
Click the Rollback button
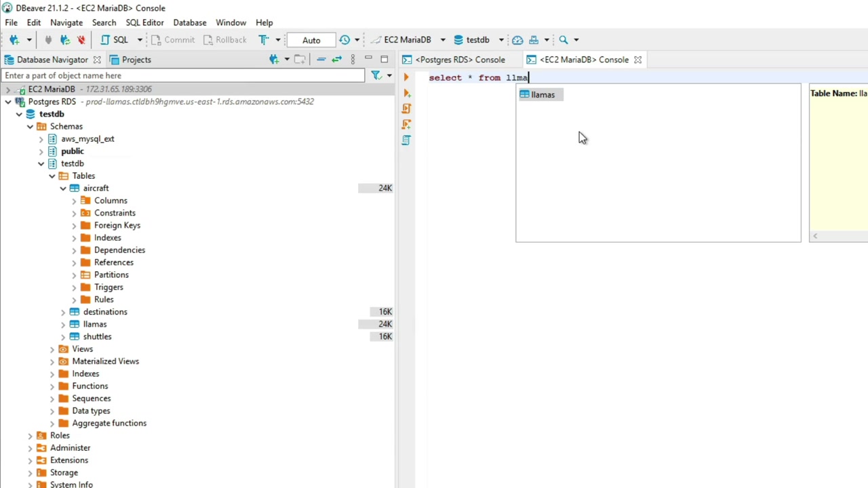click(224, 40)
